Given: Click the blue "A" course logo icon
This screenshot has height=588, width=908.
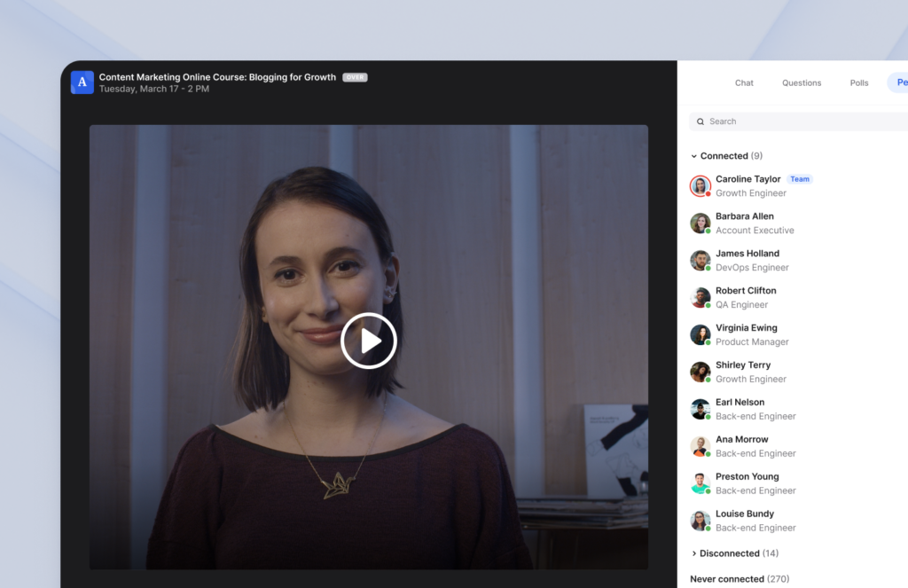Looking at the screenshot, I should (82, 82).
